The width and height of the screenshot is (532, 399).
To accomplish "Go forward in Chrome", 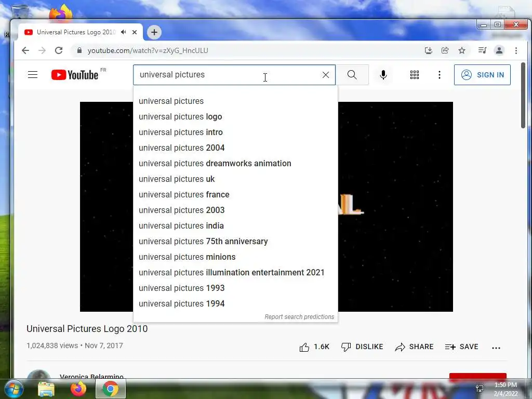I will click(42, 50).
